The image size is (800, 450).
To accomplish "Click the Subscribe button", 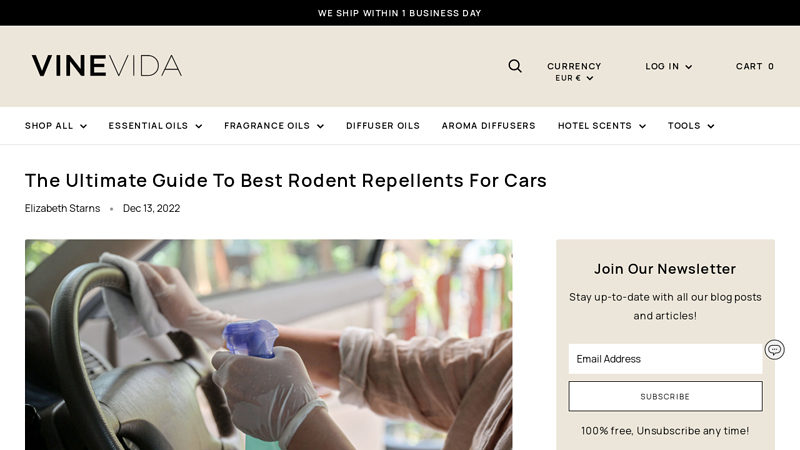I will point(665,396).
